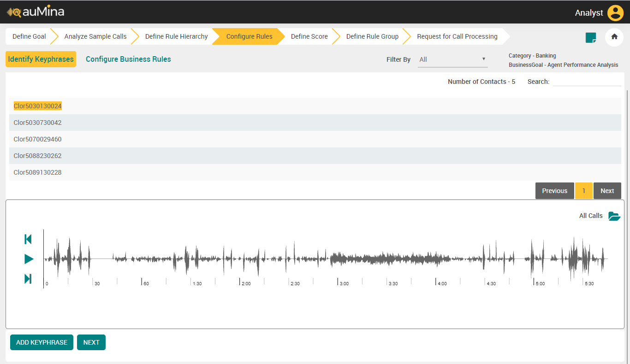The height and width of the screenshot is (364, 630).
Task: Click the Next pagination button
Action: [607, 191]
